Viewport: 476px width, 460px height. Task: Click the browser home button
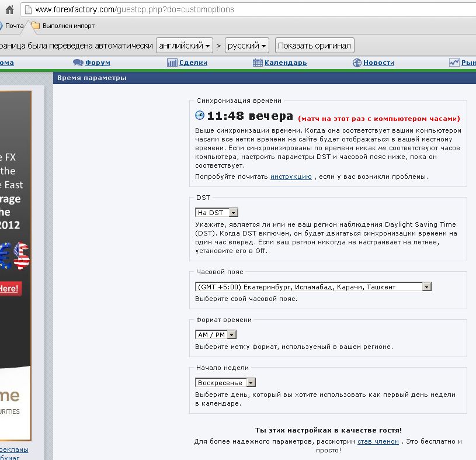click(x=9, y=9)
